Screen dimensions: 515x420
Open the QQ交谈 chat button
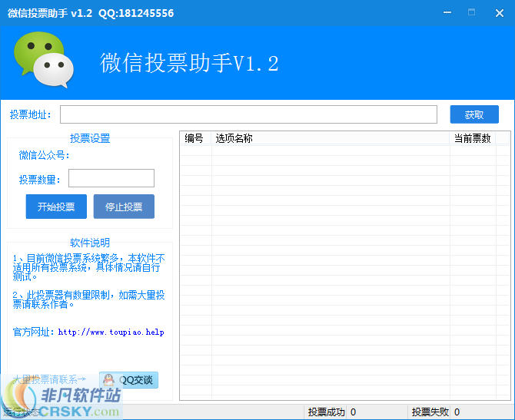(129, 380)
